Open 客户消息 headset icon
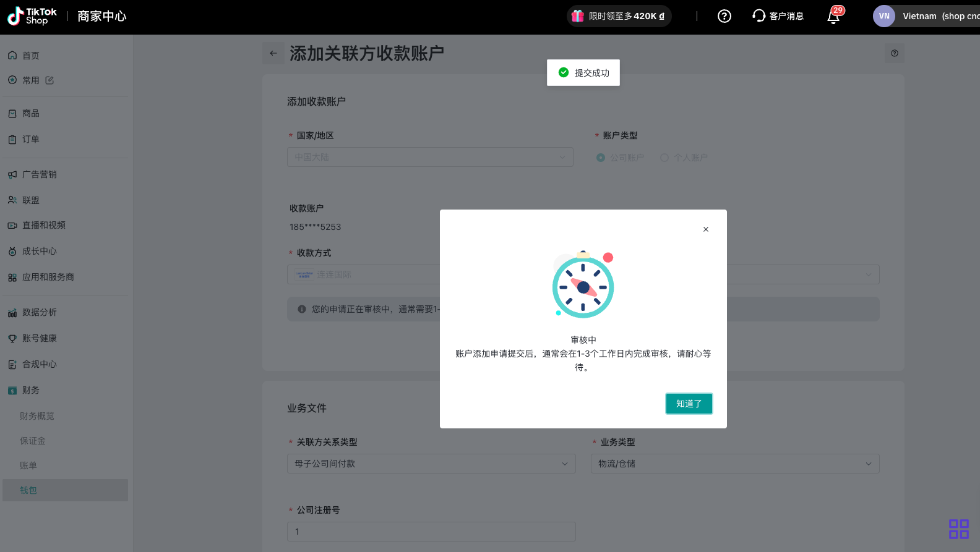Image resolution: width=980 pixels, height=552 pixels. (x=759, y=16)
